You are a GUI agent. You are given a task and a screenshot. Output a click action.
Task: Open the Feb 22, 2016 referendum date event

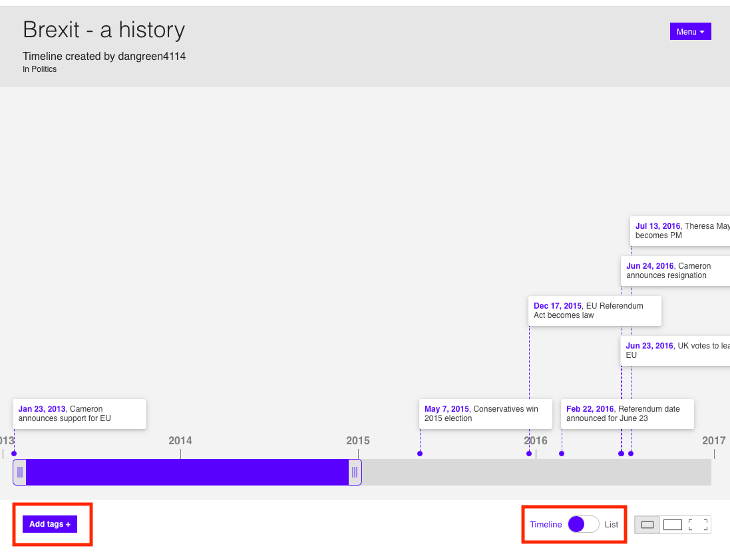628,414
